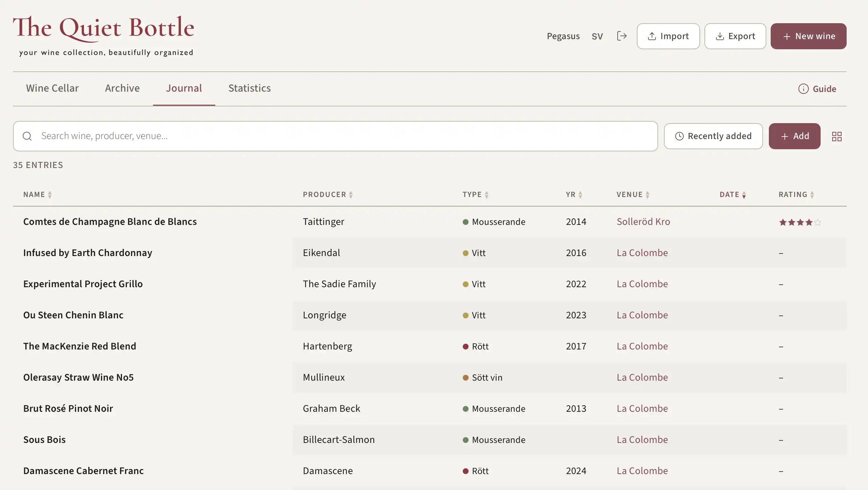Sort by Venue column arrows
Viewport: 868px width, 490px height.
[648, 195]
